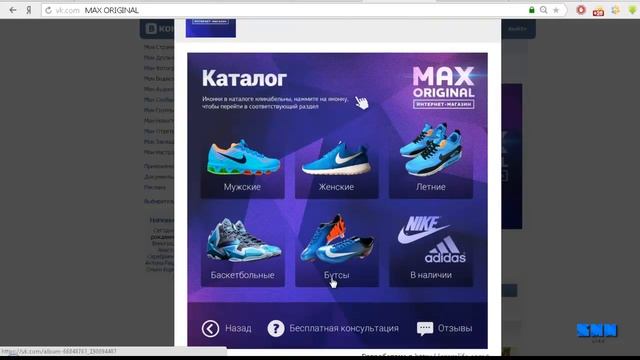
Task: Open the В наличии Nike Adidas tile
Action: (x=431, y=250)
